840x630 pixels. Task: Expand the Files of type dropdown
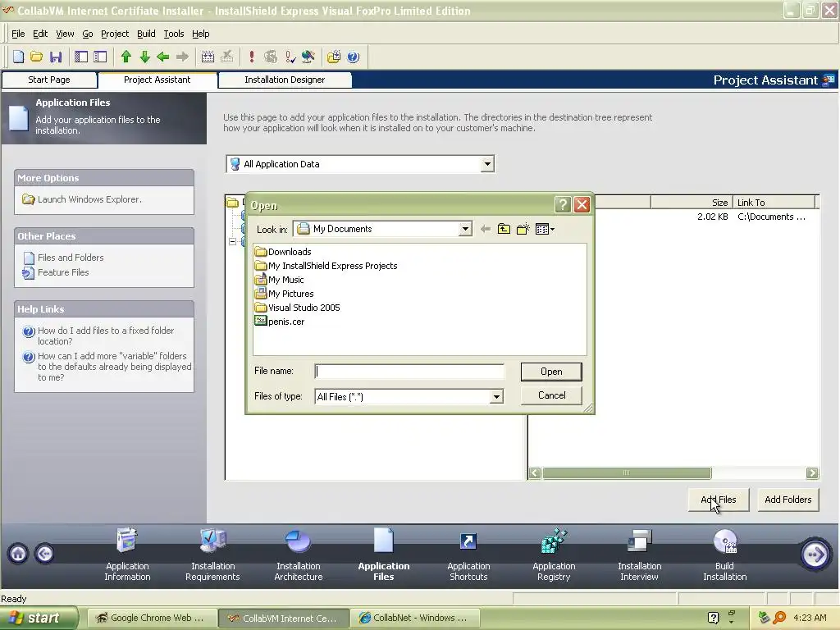[x=496, y=396]
